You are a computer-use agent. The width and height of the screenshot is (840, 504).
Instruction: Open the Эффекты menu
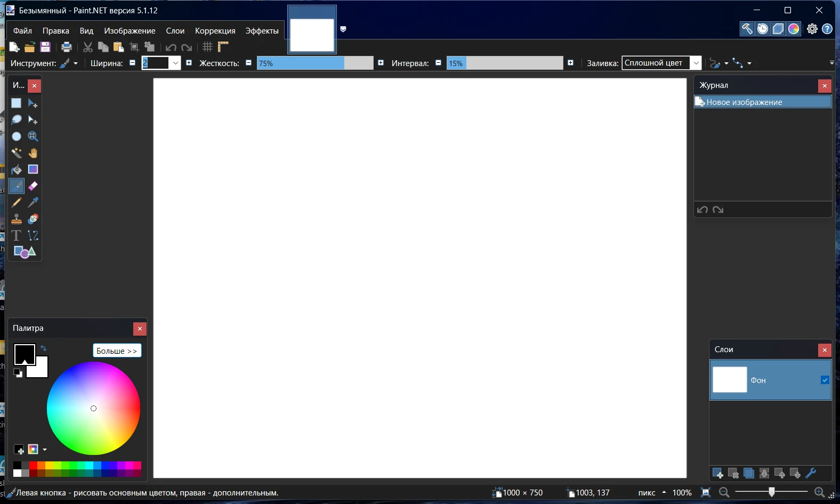tap(262, 31)
